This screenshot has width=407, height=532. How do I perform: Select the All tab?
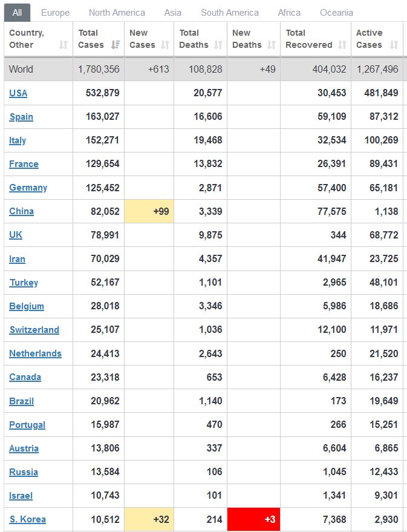[x=17, y=12]
